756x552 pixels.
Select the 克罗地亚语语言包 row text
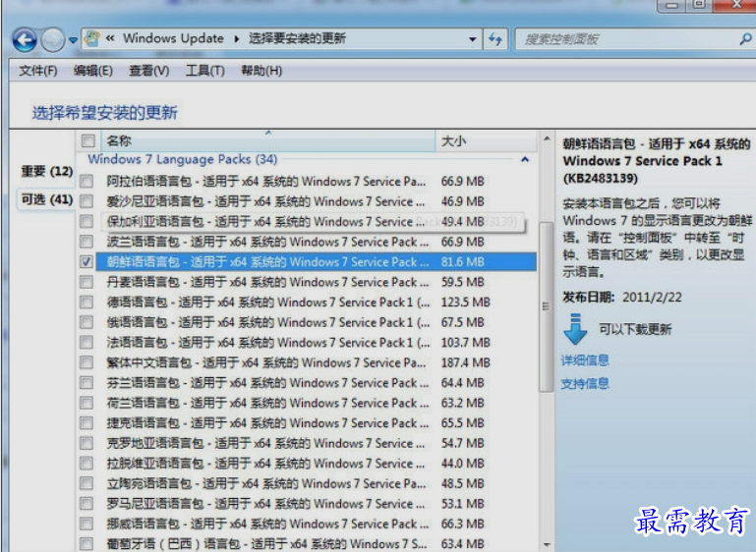click(266, 443)
